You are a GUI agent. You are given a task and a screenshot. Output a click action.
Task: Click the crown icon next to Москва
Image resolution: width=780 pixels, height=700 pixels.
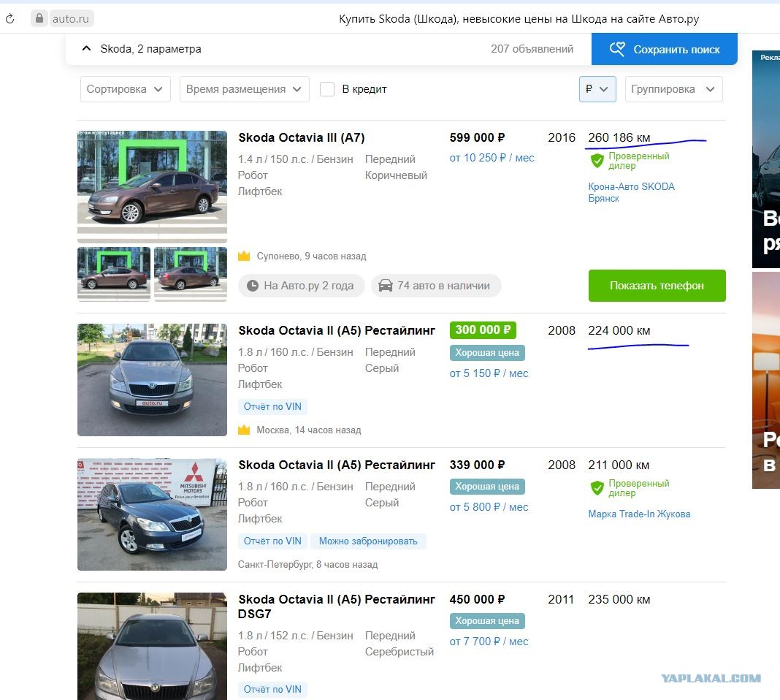(244, 430)
